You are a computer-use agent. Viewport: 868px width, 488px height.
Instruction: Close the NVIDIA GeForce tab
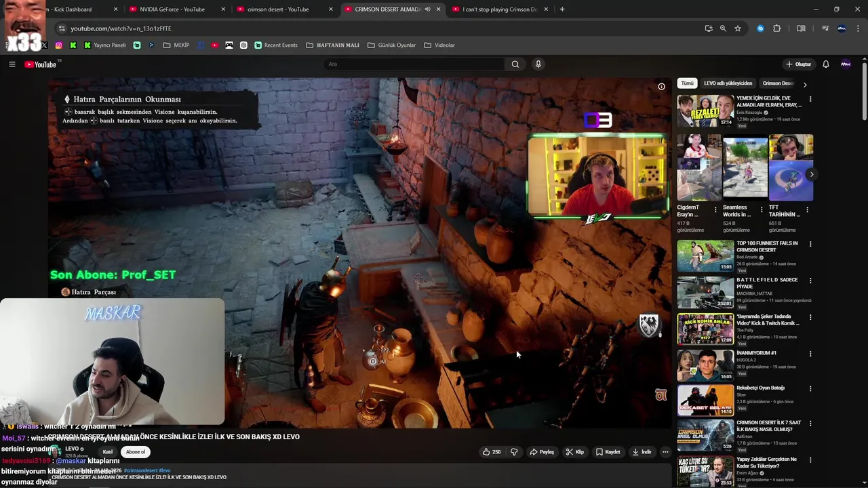[x=223, y=9]
